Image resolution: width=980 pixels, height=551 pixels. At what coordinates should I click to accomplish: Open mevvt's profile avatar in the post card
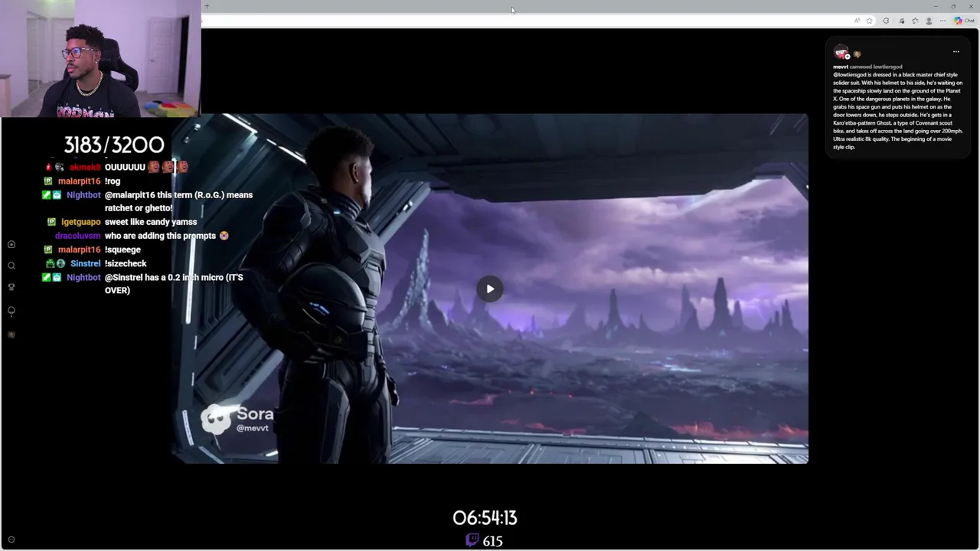(x=841, y=53)
